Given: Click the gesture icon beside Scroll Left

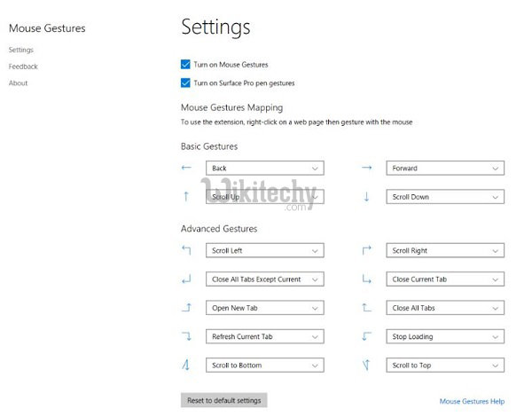Looking at the screenshot, I should pos(186,250).
